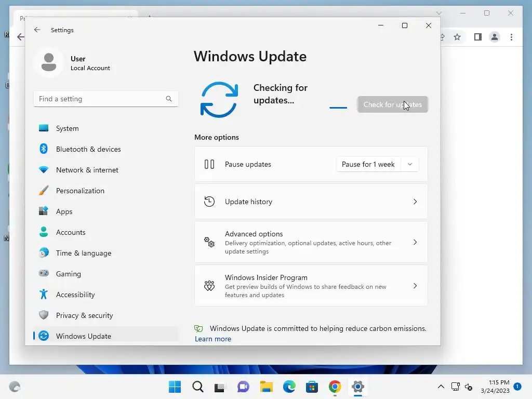
Task: Toggle Chrome side panel icon
Action: point(478,37)
